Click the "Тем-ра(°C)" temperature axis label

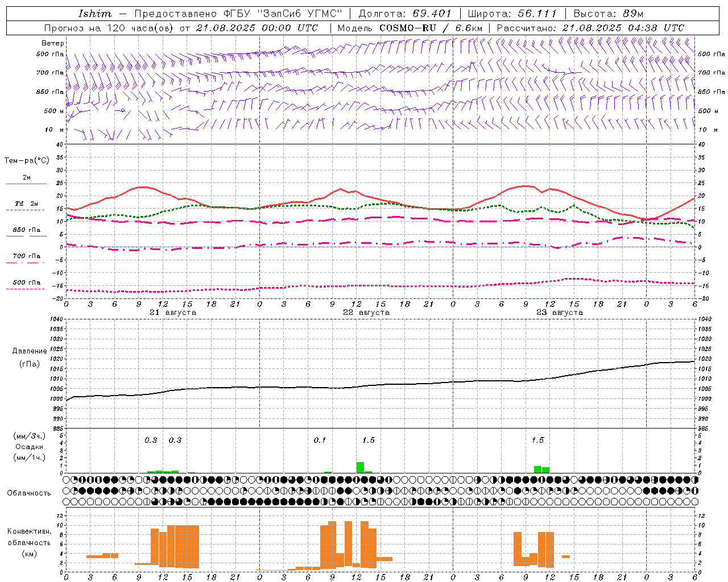coord(27,161)
